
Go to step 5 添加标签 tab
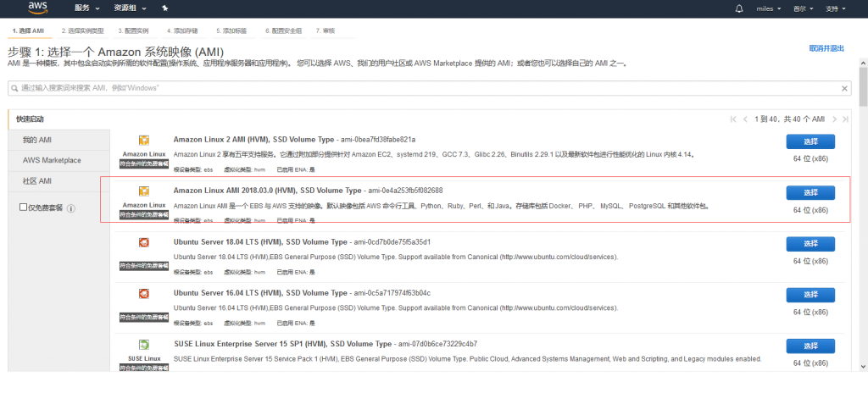(231, 31)
